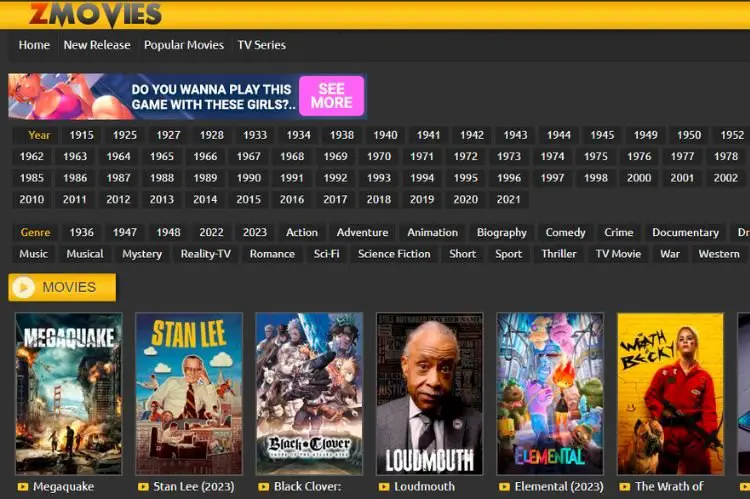Open the Thriller genre
This screenshot has width=750, height=499.
[559, 254]
